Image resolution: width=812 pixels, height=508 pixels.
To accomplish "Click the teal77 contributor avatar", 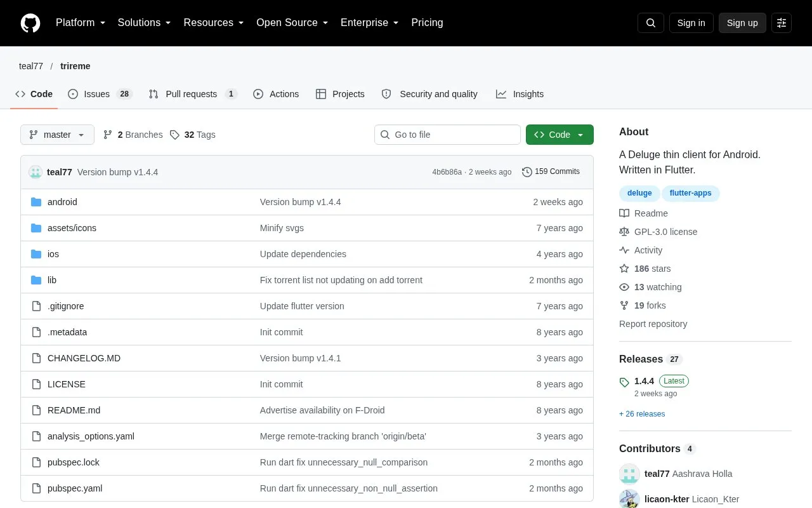I will [629, 474].
